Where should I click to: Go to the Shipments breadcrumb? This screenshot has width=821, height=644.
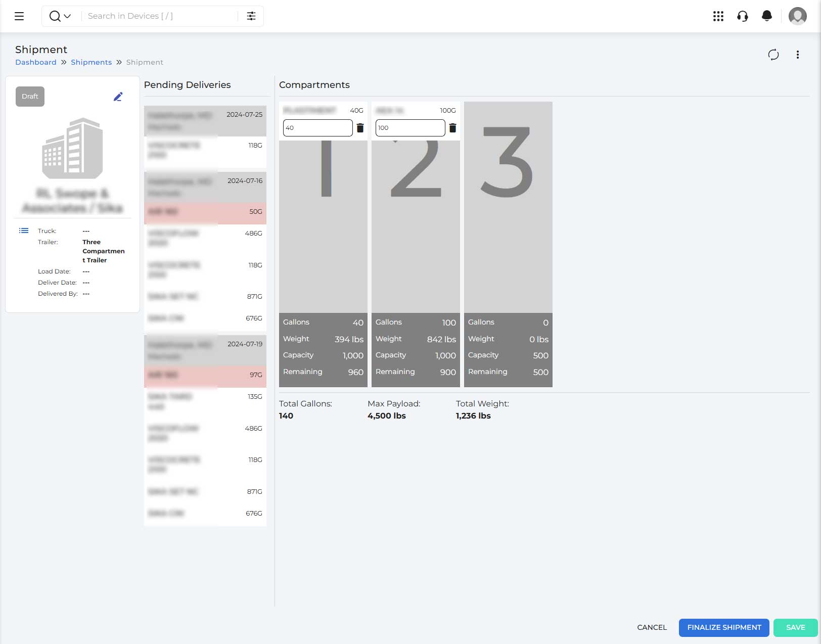tap(91, 62)
